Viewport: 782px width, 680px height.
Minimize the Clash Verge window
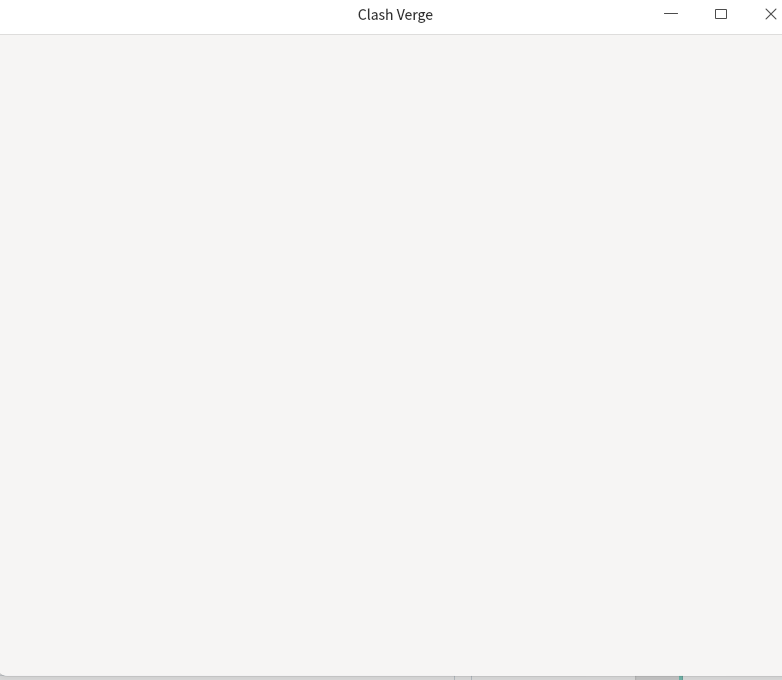pos(671,14)
